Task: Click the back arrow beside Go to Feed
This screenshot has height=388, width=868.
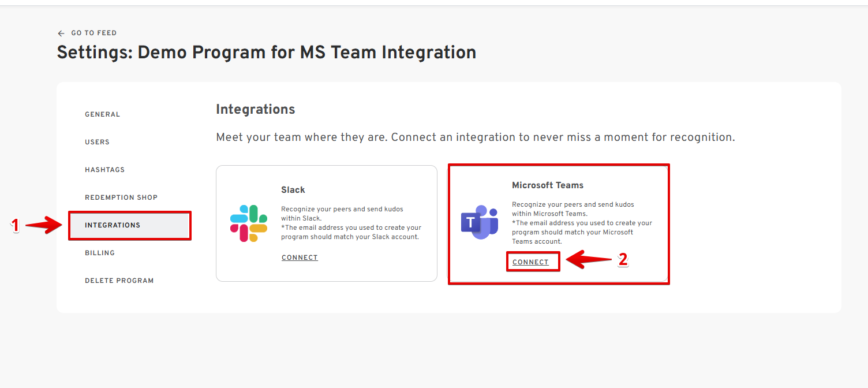Action: (61, 33)
